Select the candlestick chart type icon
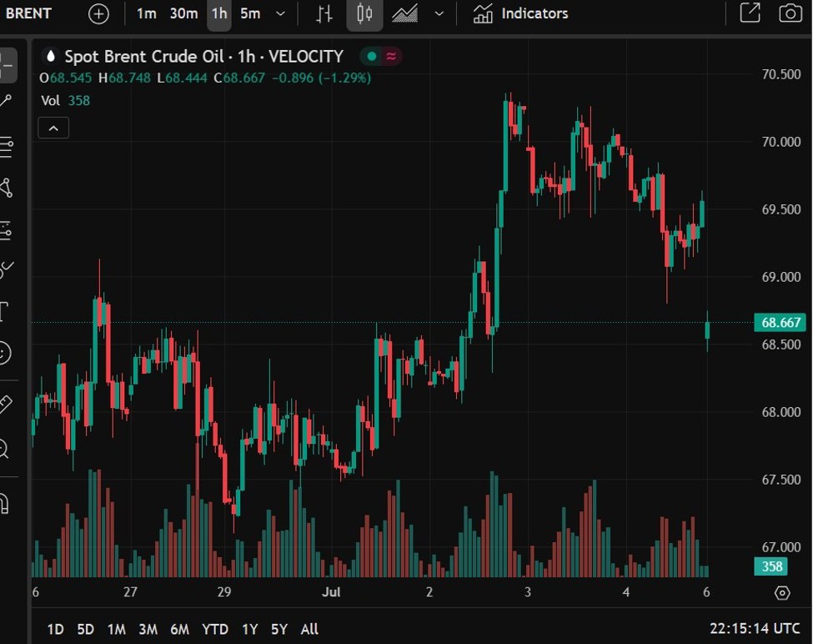This screenshot has height=644, width=813. [x=364, y=13]
